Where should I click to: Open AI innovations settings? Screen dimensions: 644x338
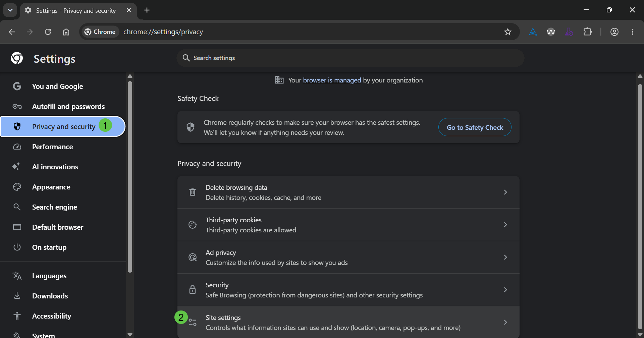coord(63,167)
